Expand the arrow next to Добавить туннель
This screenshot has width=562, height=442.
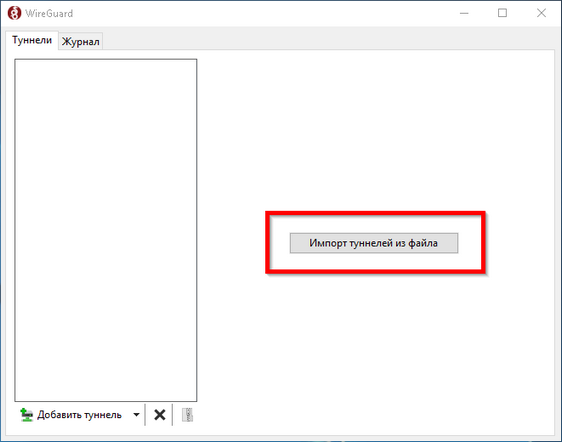pyautogui.click(x=136, y=415)
